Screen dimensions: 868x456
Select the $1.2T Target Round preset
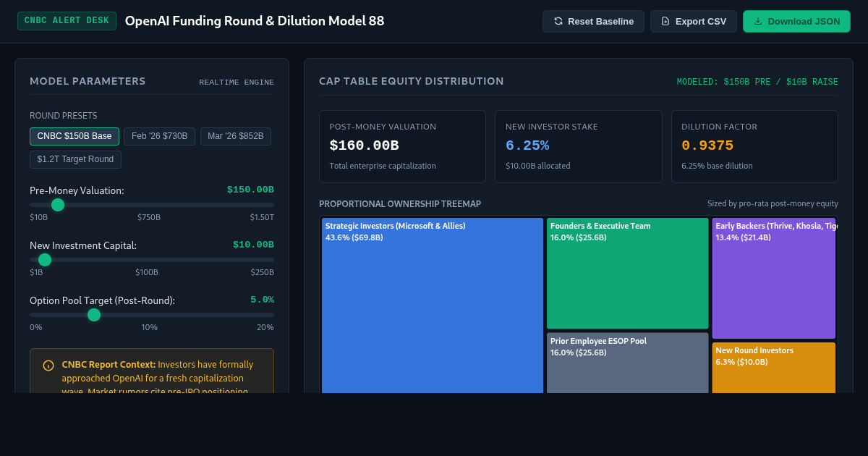coord(75,159)
